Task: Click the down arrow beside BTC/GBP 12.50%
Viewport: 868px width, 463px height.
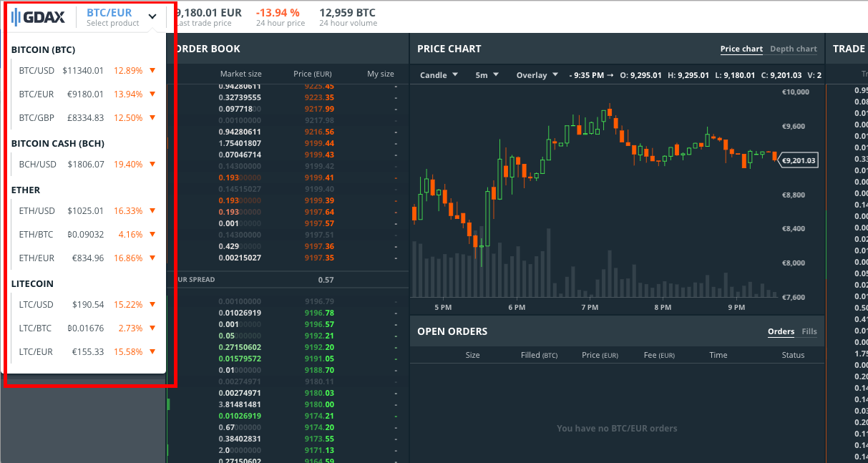Action: click(x=152, y=117)
